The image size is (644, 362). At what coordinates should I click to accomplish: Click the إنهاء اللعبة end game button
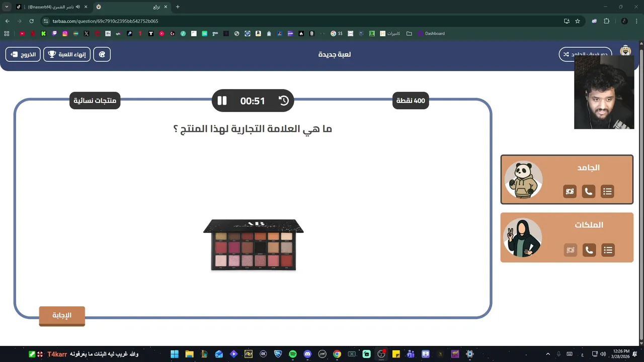pos(67,54)
